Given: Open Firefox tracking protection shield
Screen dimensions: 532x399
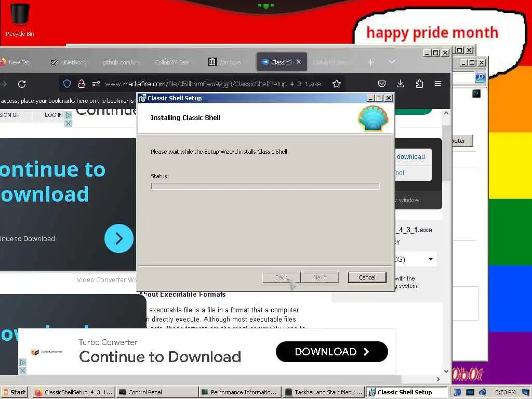Looking at the screenshot, I should (67, 84).
